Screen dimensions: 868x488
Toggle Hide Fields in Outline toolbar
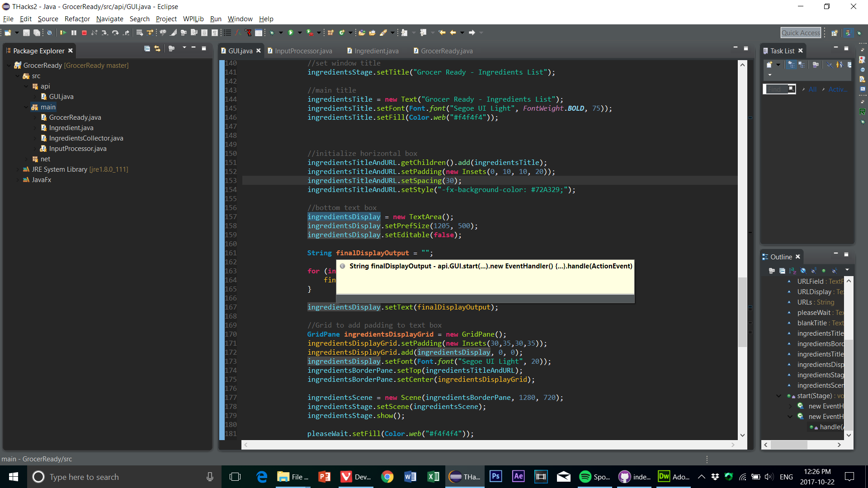tap(803, 271)
